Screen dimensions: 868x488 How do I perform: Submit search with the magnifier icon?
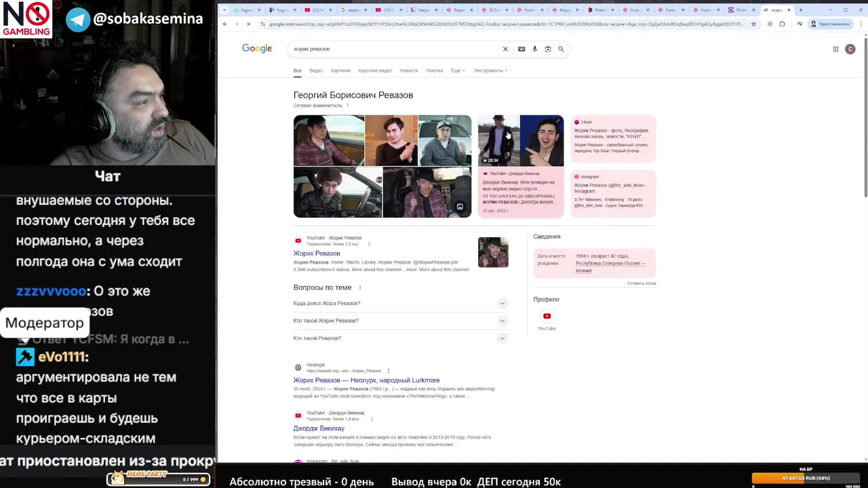(561, 49)
